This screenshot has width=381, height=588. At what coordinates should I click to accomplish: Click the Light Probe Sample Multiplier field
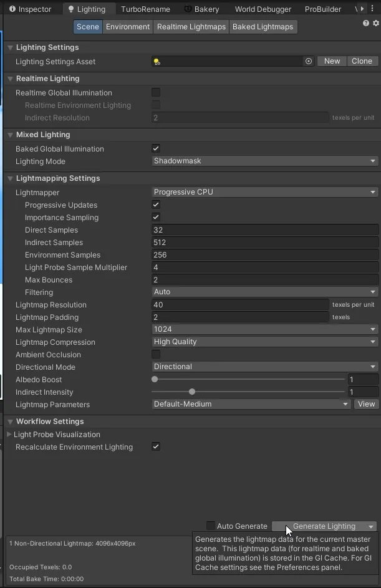[265, 267]
